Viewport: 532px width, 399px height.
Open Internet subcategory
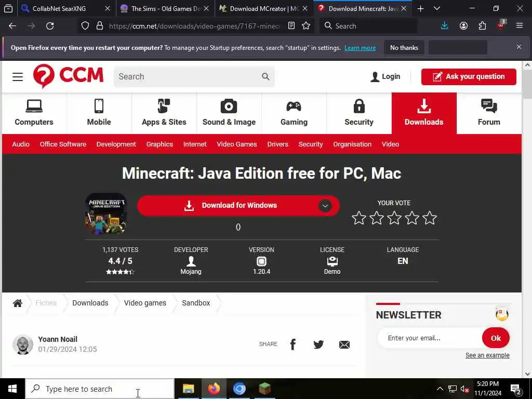pos(195,144)
